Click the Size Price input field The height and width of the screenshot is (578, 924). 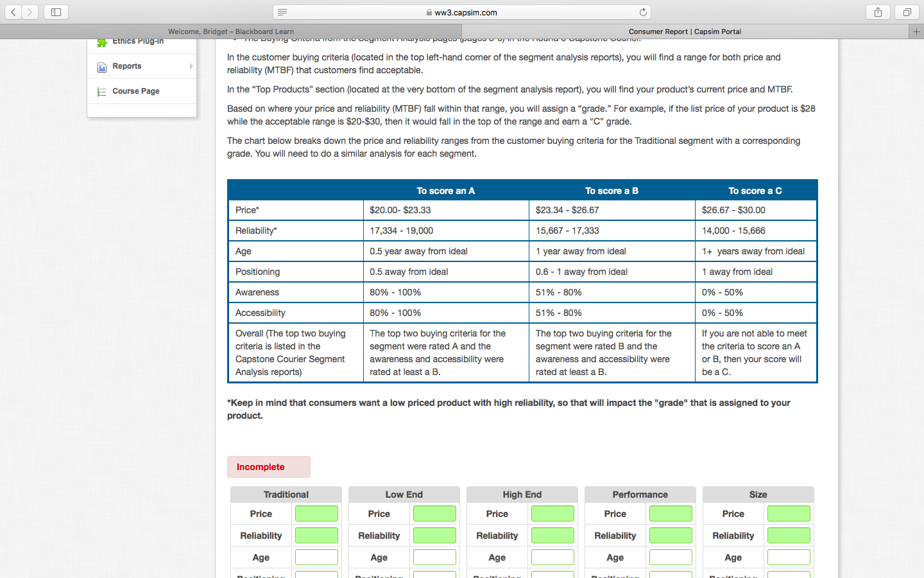click(x=789, y=514)
